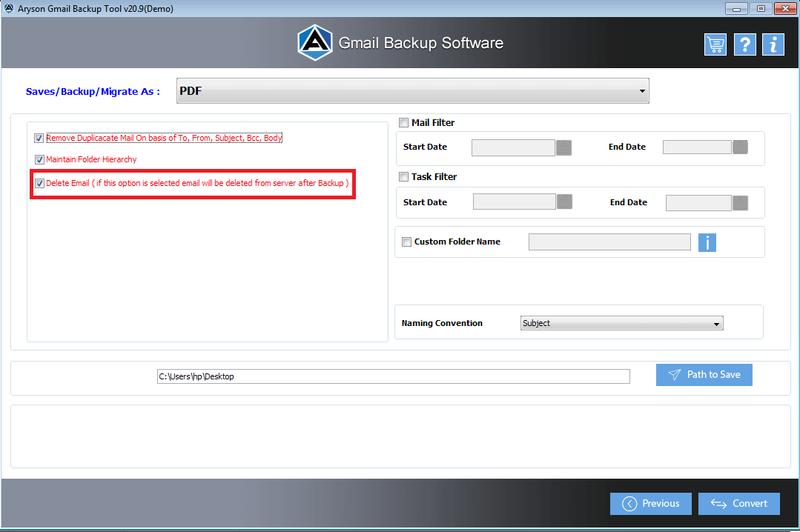Start backup with the Convert button

click(738, 504)
